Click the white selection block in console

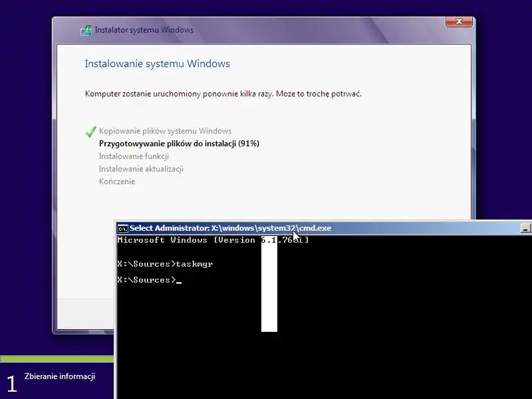pyautogui.click(x=269, y=284)
